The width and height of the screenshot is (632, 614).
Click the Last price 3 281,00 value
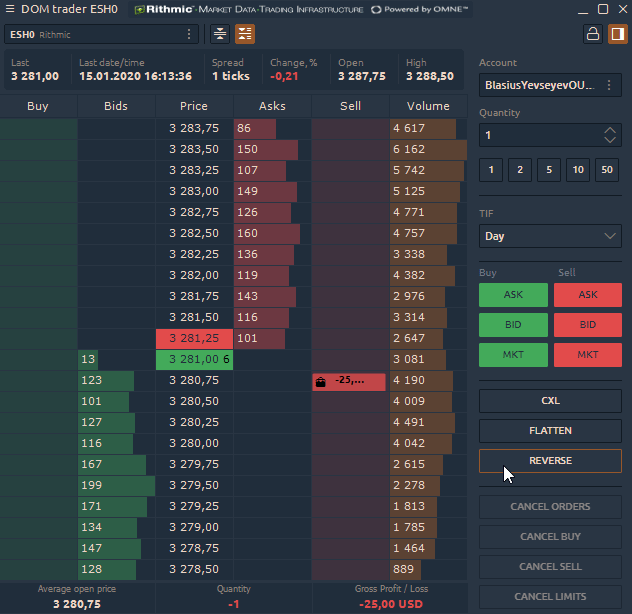(x=35, y=76)
